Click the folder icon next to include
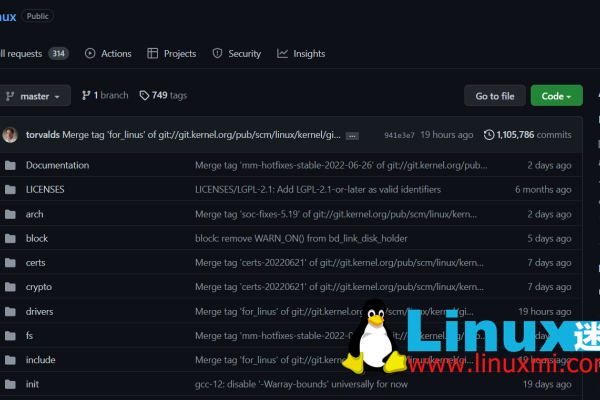Image resolution: width=600 pixels, height=400 pixels. [x=10, y=360]
